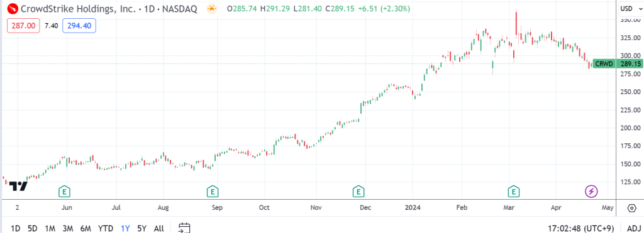Click the Apr label on time axis
644x233 pixels.
tap(556, 208)
